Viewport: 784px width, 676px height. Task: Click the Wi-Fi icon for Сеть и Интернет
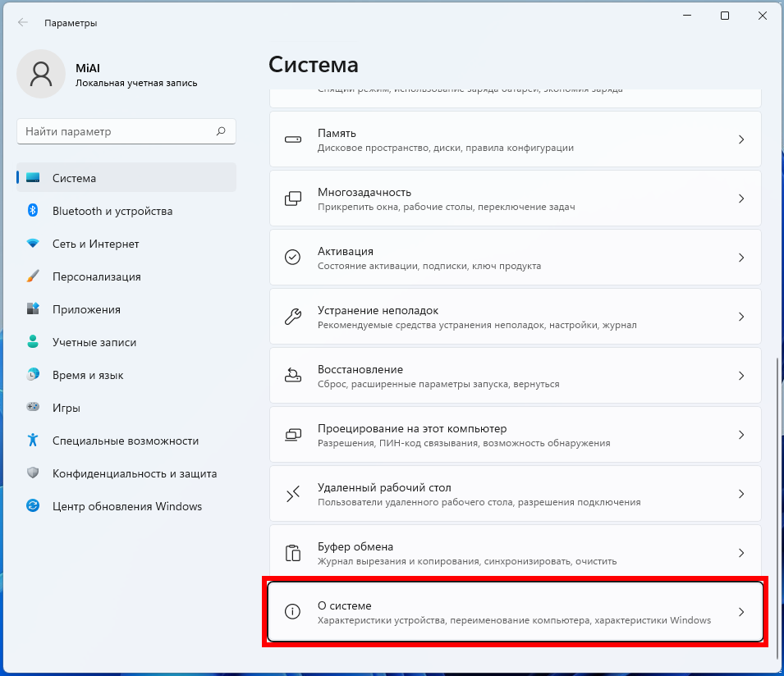click(x=33, y=244)
